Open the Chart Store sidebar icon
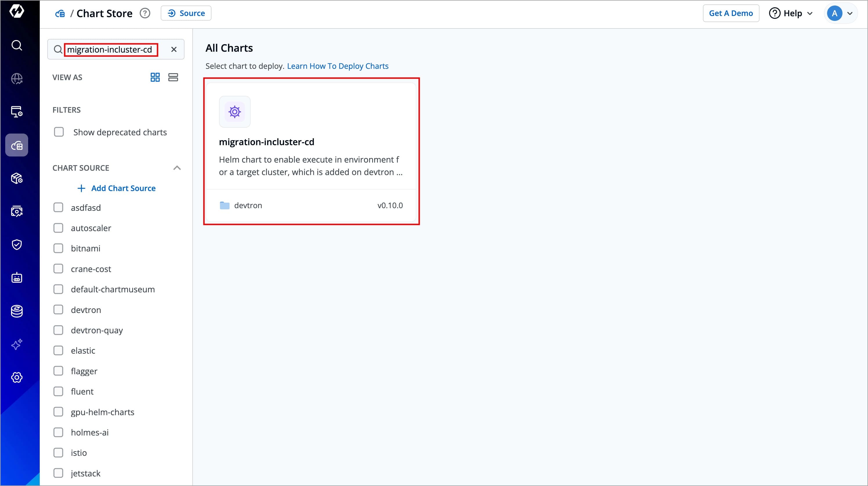Image resolution: width=868 pixels, height=486 pixels. (x=17, y=145)
